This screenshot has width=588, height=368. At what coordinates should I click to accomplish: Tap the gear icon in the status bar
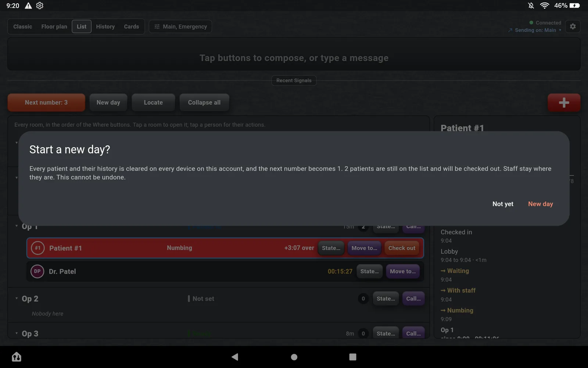point(40,6)
